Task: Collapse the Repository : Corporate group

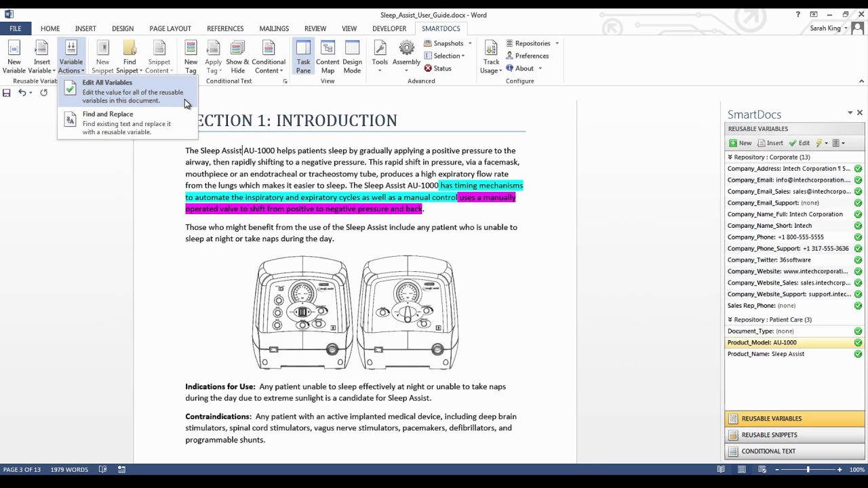Action: coord(730,157)
